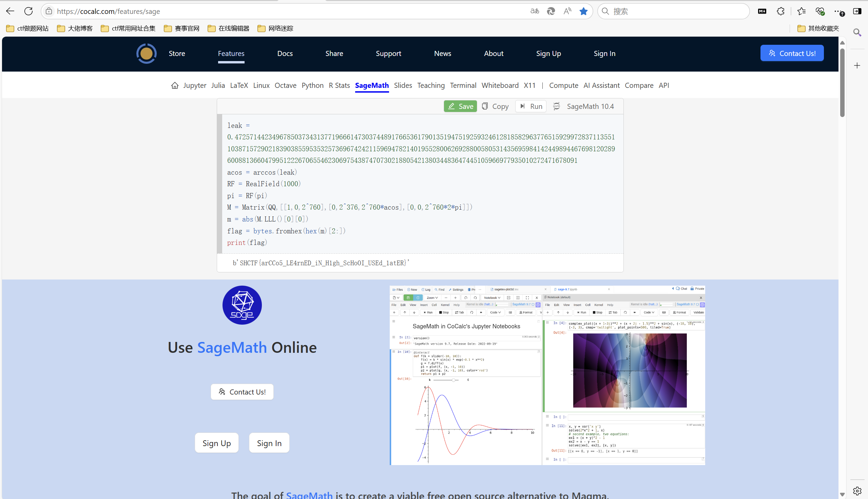This screenshot has width=868, height=499.
Task: Click the CoCalc Jupyter notebook screenshot
Action: click(x=547, y=375)
